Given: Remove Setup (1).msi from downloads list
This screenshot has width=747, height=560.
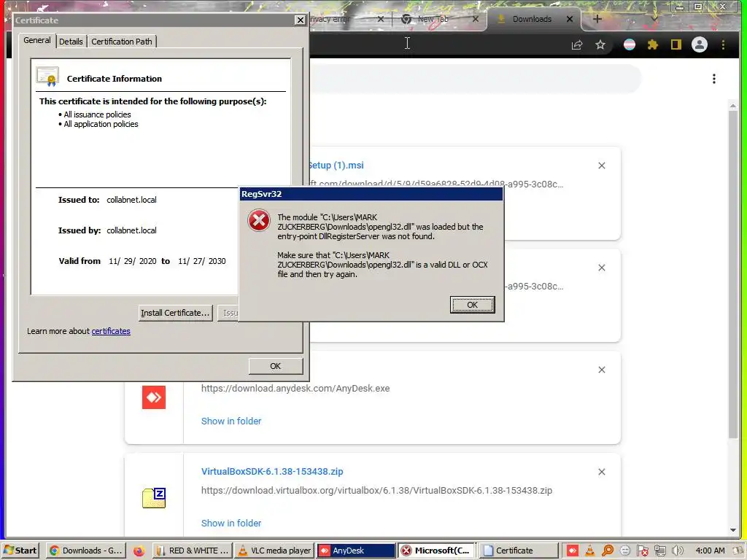Looking at the screenshot, I should [x=602, y=166].
